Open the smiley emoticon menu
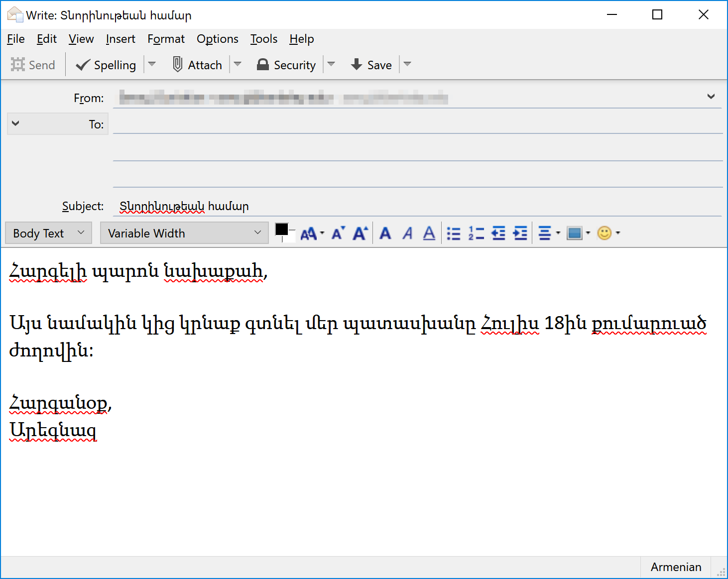 click(x=608, y=233)
